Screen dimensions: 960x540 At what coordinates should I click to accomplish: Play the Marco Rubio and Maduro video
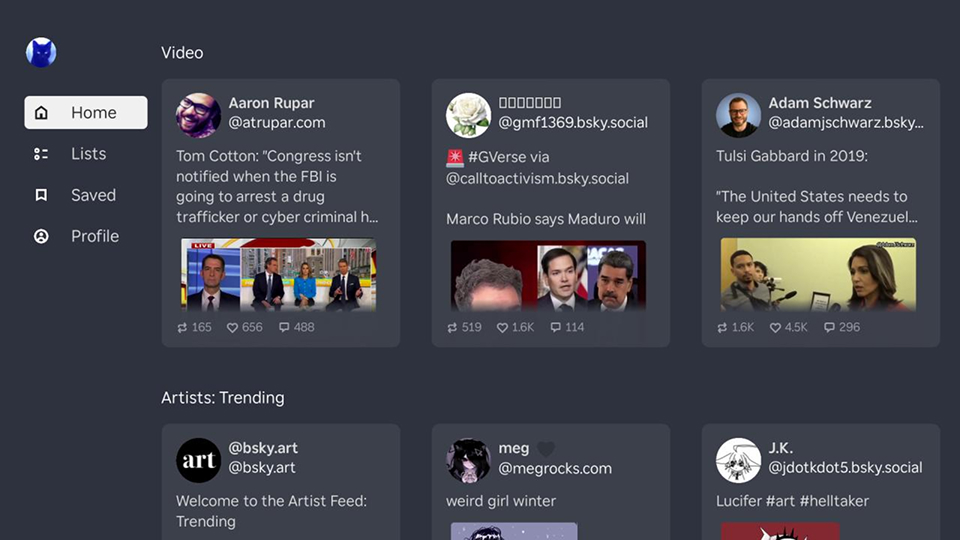pos(548,274)
